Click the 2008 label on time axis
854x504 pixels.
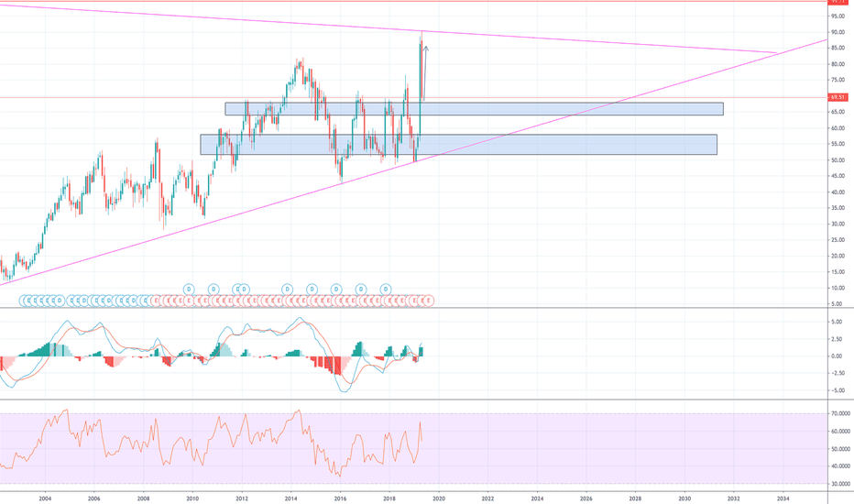click(143, 498)
